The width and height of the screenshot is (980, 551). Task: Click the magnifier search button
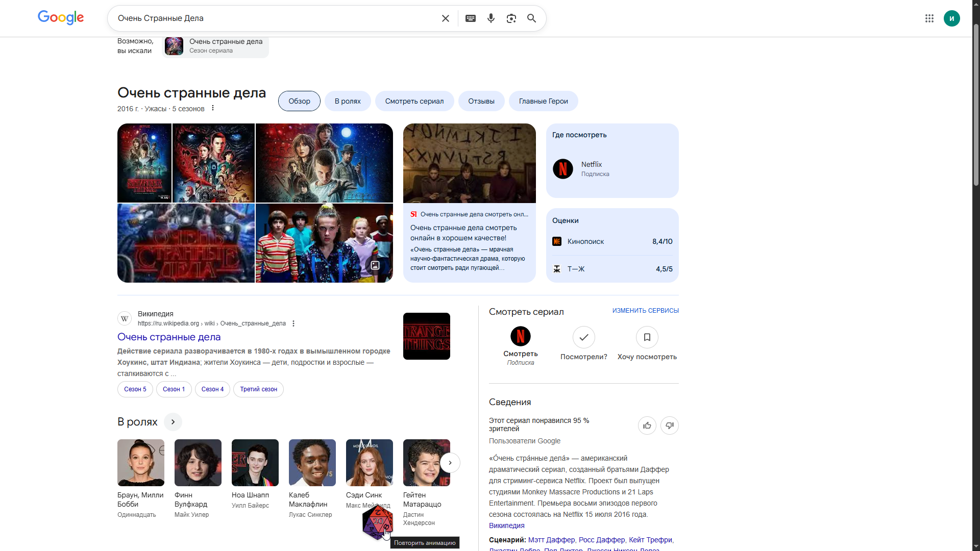[531, 18]
